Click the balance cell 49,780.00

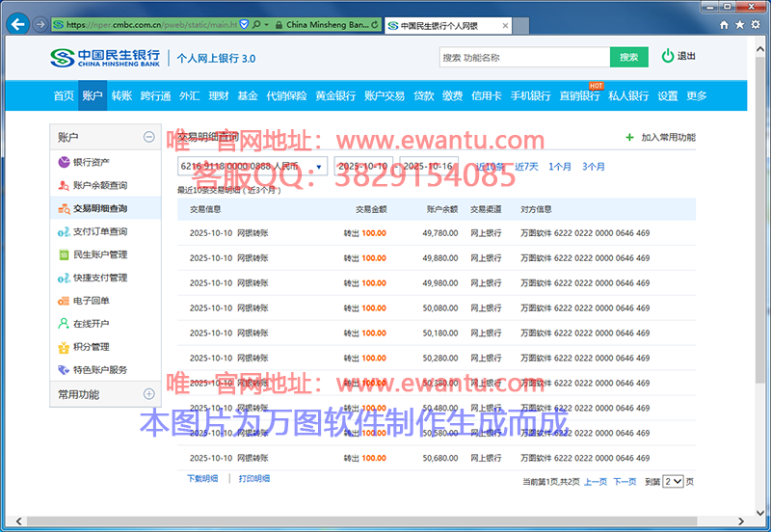pos(440,233)
